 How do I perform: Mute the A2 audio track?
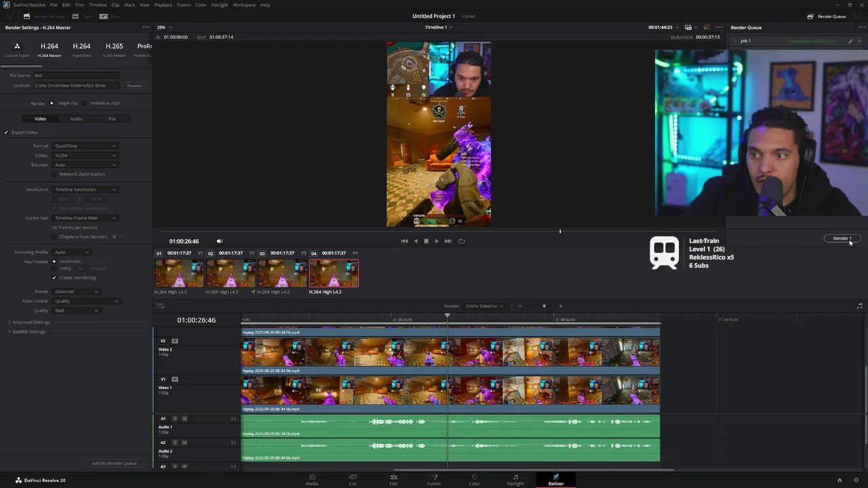184,443
